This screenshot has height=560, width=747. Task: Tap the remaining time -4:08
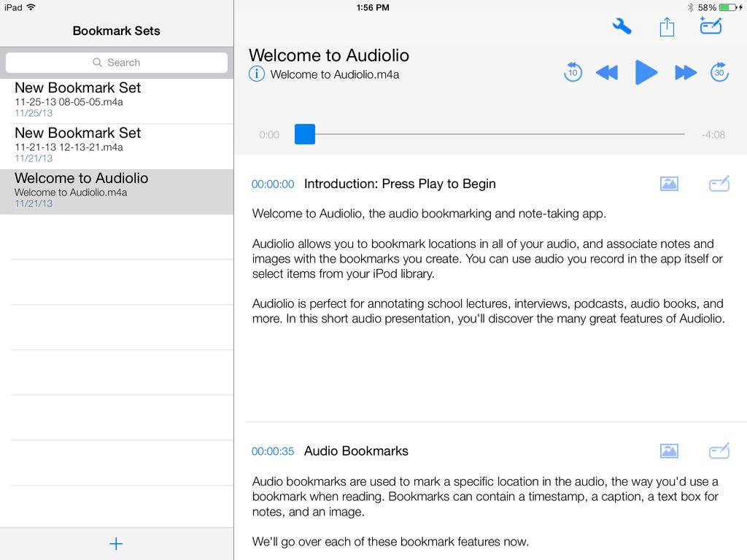click(713, 135)
